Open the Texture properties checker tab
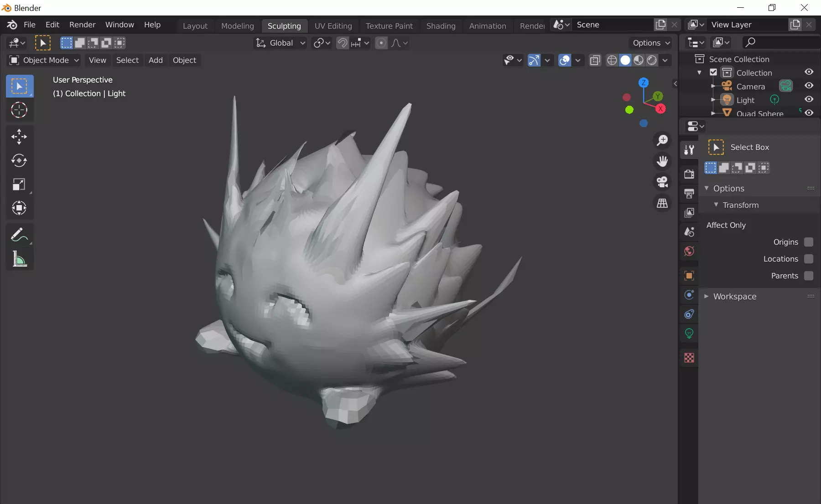The height and width of the screenshot is (504, 821). [689, 358]
